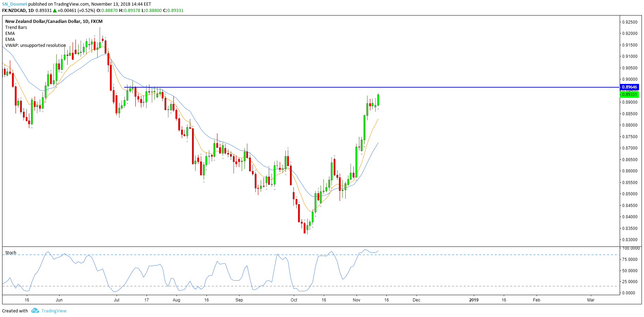Image resolution: width=644 pixels, height=317 pixels.
Task: Click the Mar date label on time axis
Action: 591,300
